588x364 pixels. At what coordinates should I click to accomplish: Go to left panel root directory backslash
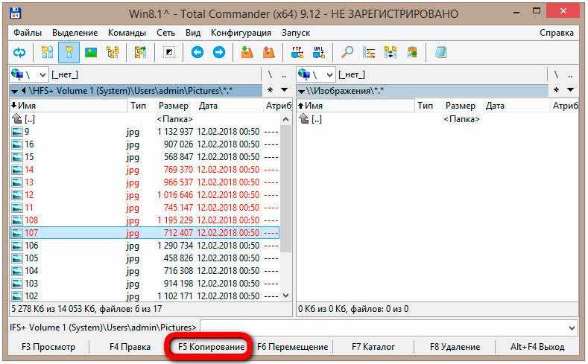(270, 74)
